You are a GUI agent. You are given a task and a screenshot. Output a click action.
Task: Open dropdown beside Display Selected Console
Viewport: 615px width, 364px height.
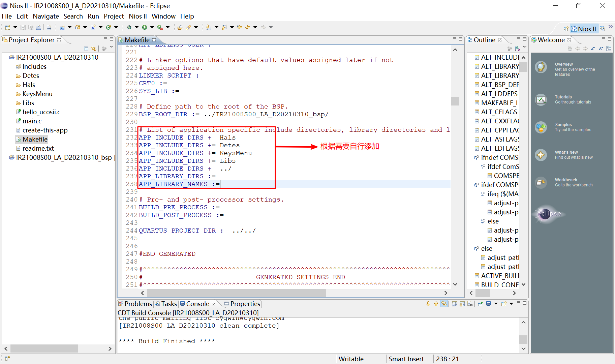[496, 304]
